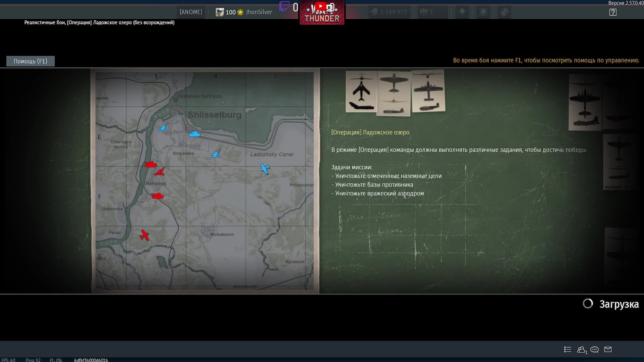
Task: Click the player avatar next to level 100
Action: click(x=220, y=12)
